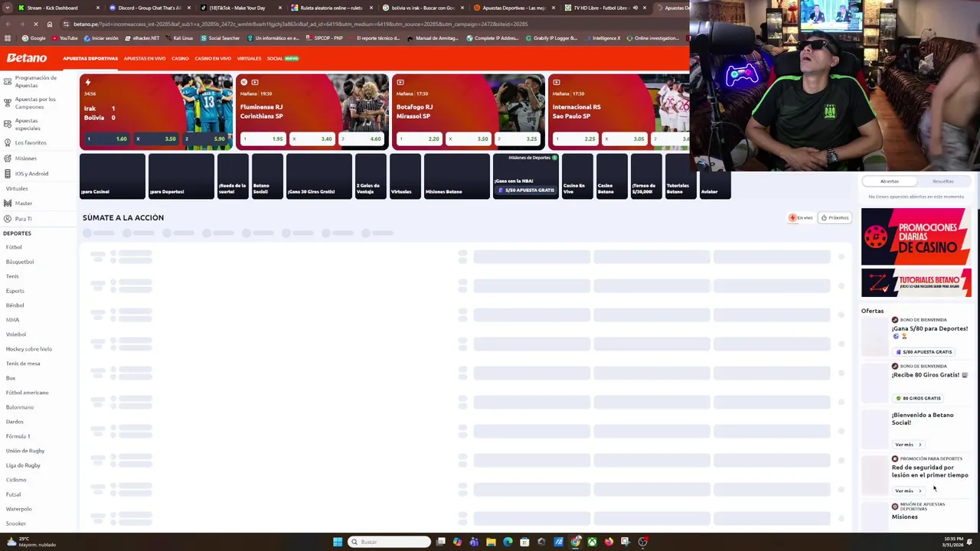Open the Google bookmark
This screenshot has width=980, height=551.
[x=32, y=38]
